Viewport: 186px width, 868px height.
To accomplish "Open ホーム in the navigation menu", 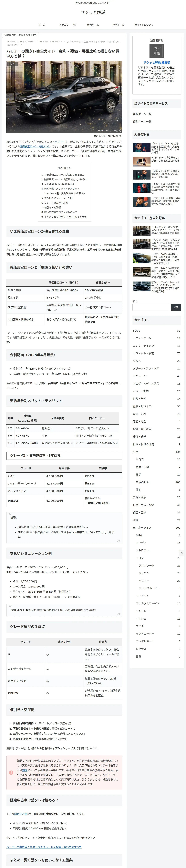I will point(42,25).
